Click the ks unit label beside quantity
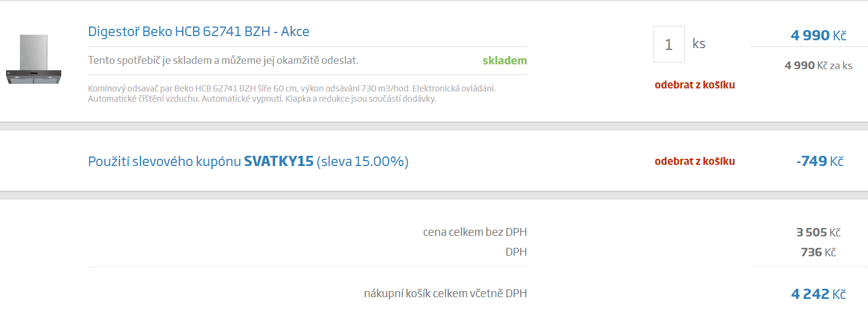868x314 pixels. point(699,44)
